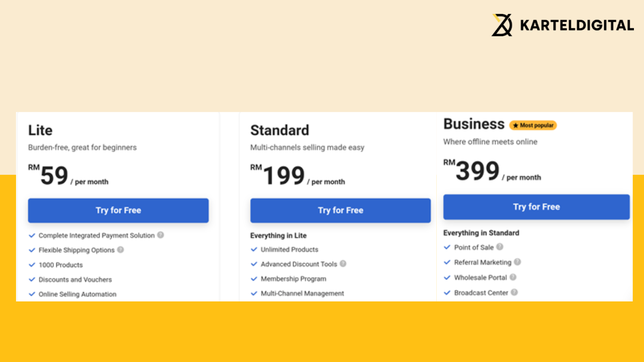Open the Wholesale Portal help icon
The height and width of the screenshot is (362, 644).
click(513, 277)
